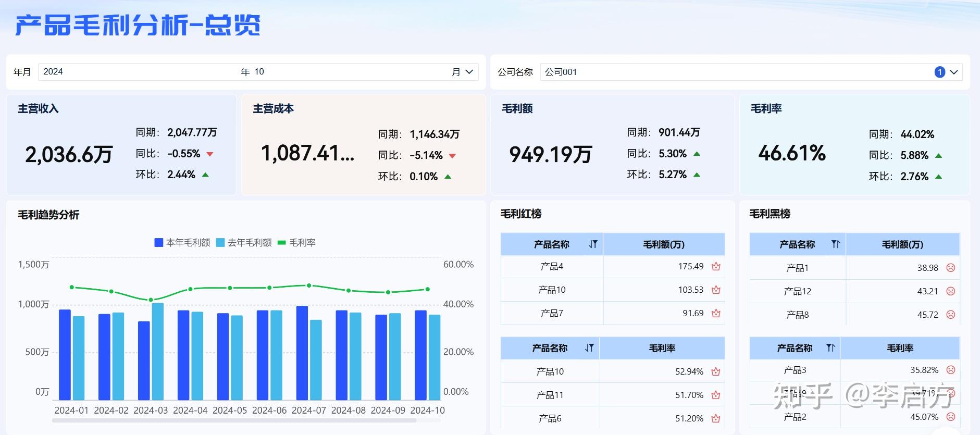Screen dimensions: 980x435
Task: Sort 产品名称 in 毛利黑榜 毛利率 table
Action: point(831,348)
